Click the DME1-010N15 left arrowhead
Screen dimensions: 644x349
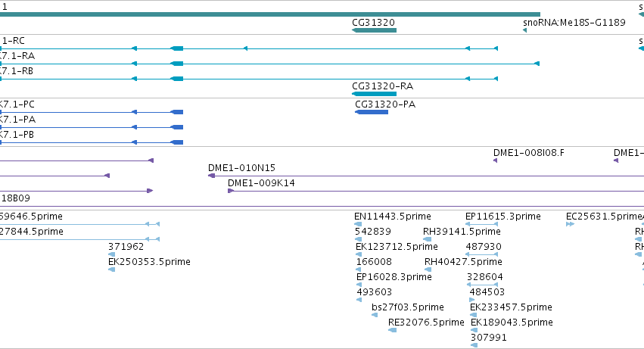coord(212,176)
